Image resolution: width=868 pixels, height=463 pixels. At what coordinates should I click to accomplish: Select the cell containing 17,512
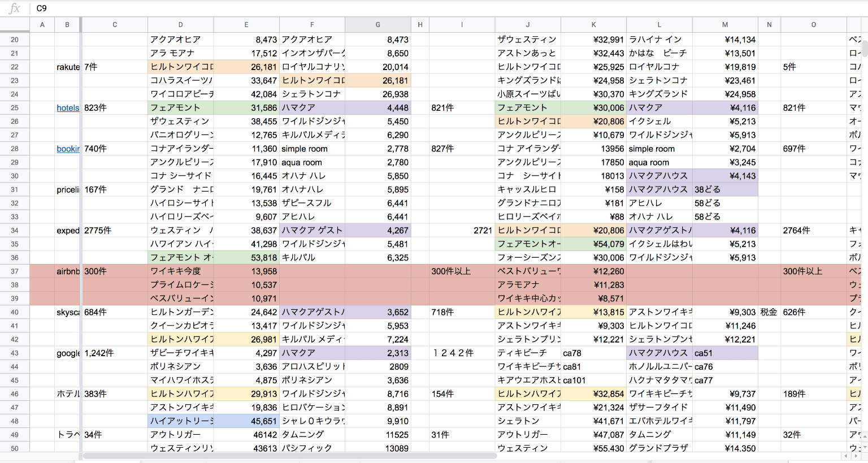tap(246, 53)
